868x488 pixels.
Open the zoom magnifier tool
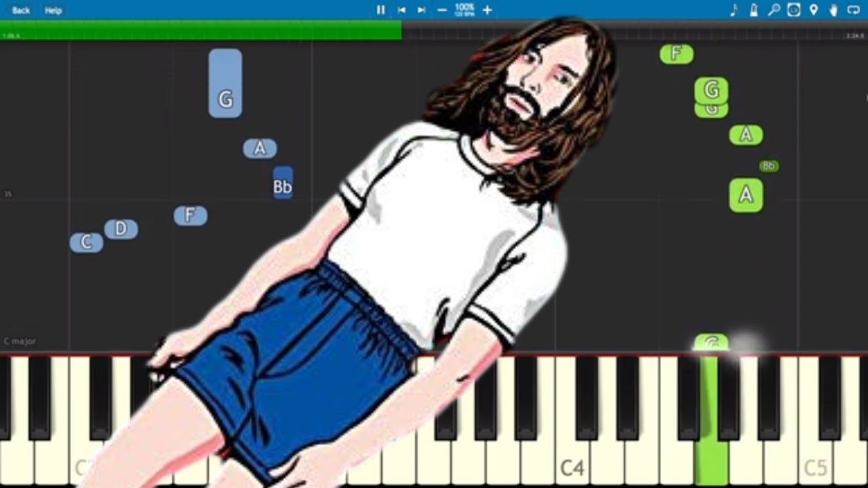[774, 10]
